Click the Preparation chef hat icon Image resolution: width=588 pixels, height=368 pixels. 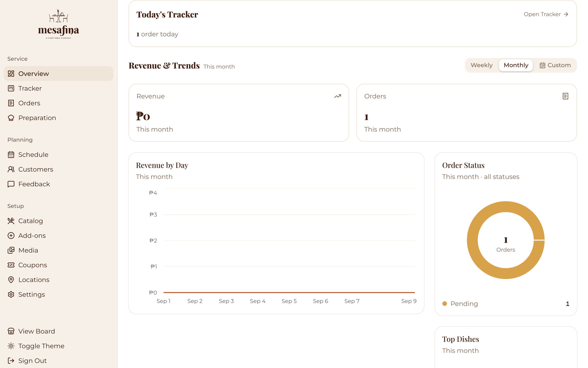pos(11,118)
